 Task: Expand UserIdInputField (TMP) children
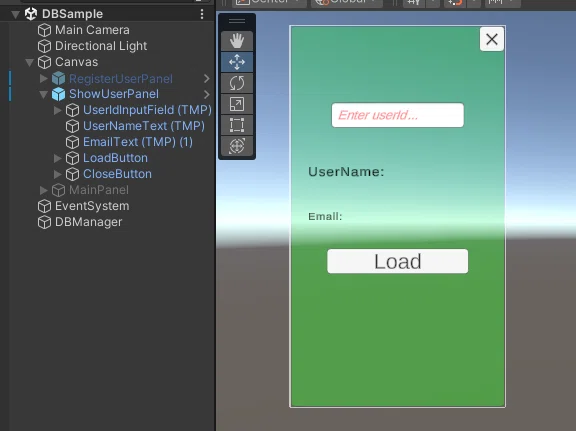click(58, 110)
